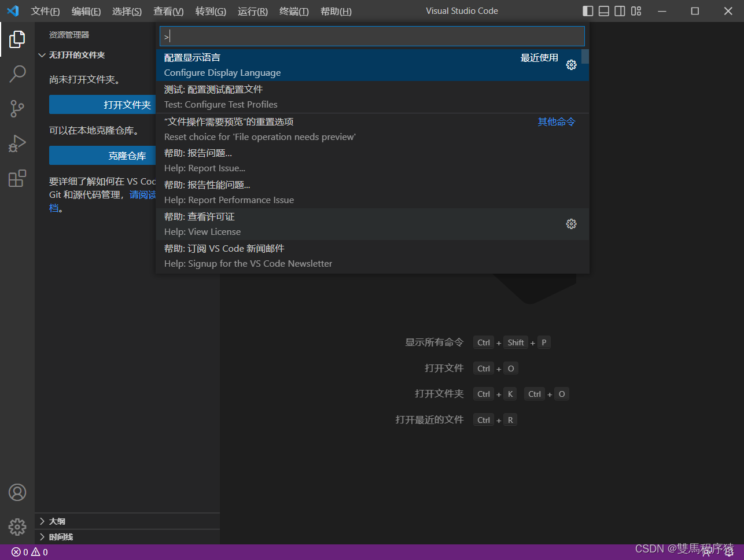The image size is (744, 560).
Task: Open the 查看(V) menu
Action: (x=168, y=11)
